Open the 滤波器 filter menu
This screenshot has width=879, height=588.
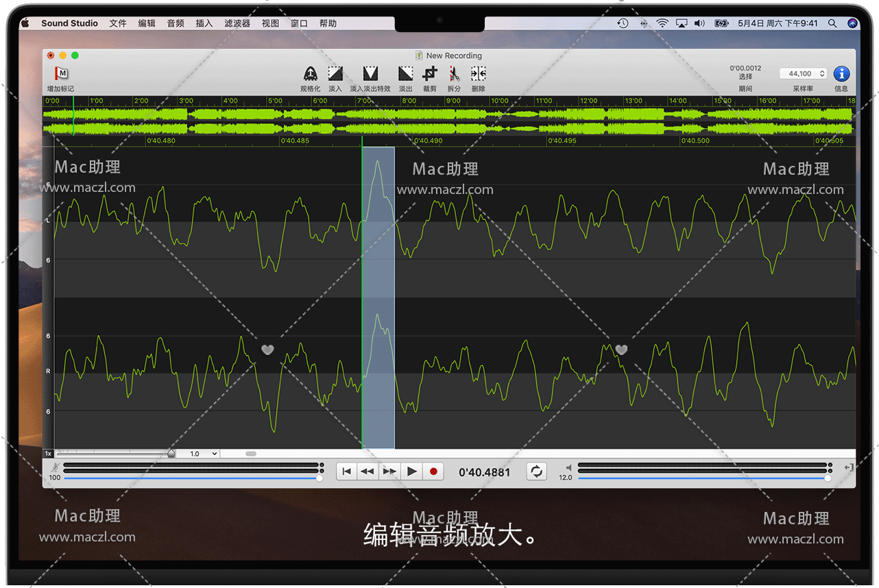coord(237,23)
